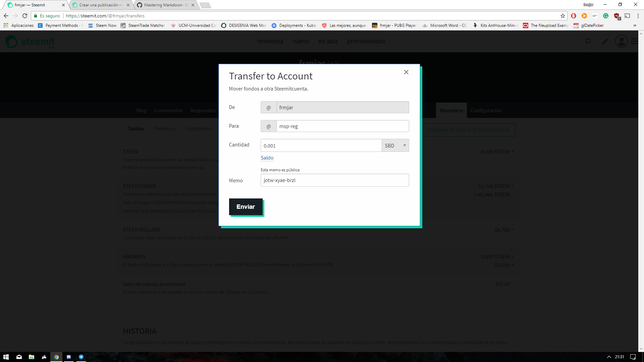
Task: Open the Chrome three-dot menu
Action: click(638, 16)
